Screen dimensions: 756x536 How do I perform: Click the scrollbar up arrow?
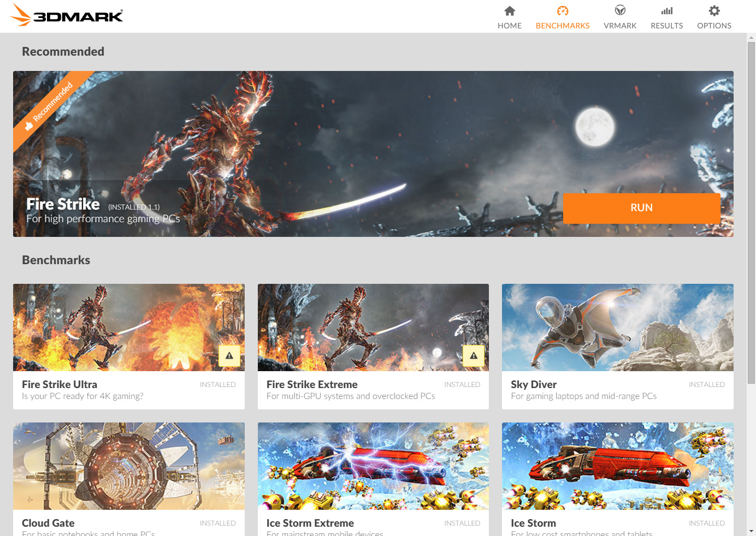click(752, 38)
